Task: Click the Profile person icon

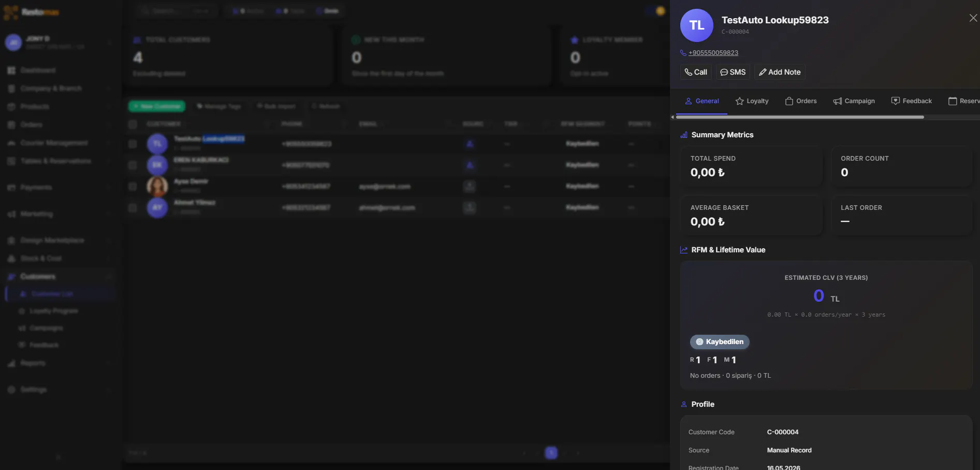Action: click(x=684, y=404)
